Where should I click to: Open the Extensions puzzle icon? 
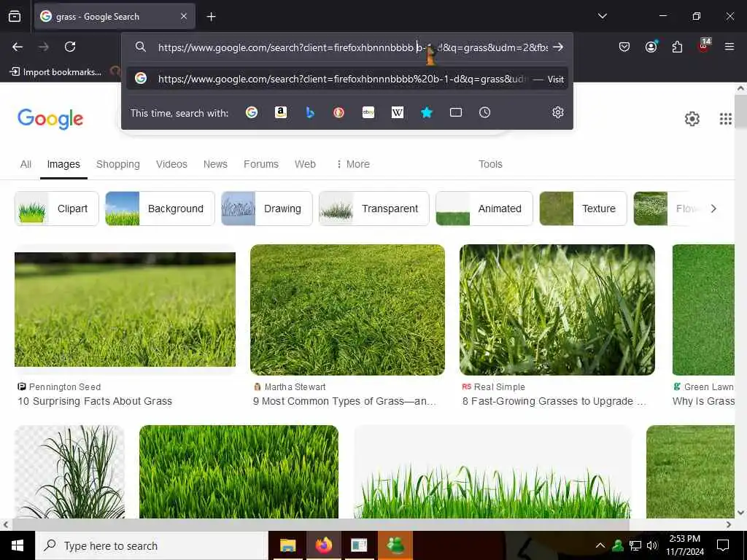pyautogui.click(x=677, y=47)
